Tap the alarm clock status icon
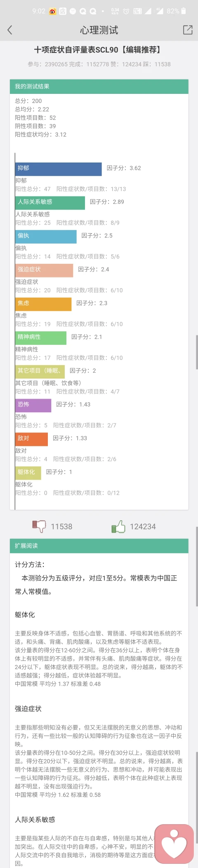 point(126,11)
